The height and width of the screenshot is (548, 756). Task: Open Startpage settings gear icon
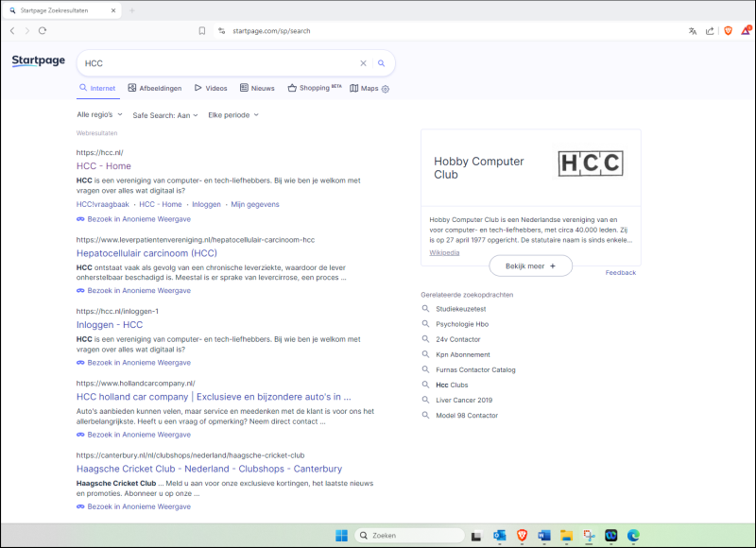pyautogui.click(x=386, y=89)
